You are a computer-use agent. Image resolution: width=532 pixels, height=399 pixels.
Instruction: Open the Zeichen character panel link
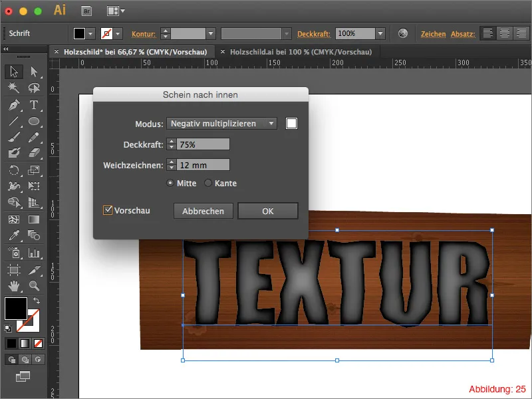coord(434,34)
